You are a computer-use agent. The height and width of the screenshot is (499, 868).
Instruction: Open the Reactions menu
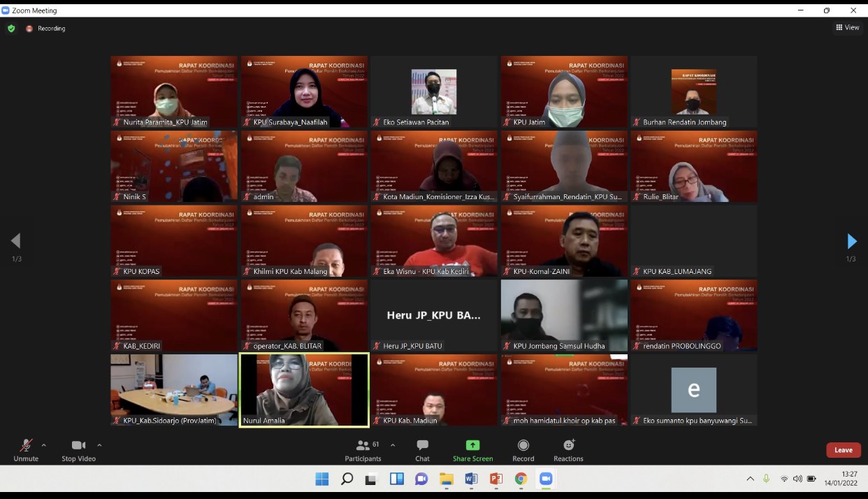click(568, 450)
